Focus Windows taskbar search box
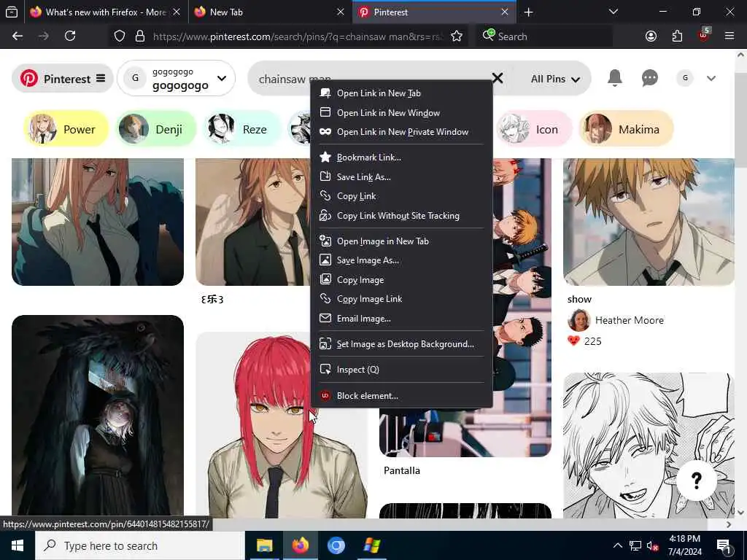This screenshot has height=560, width=747. click(x=140, y=545)
